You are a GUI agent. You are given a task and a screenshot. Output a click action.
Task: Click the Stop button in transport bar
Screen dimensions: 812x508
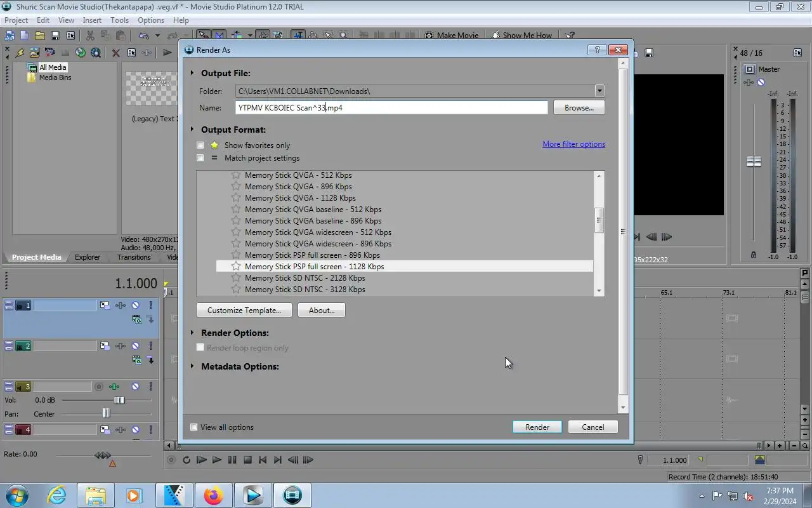point(247,460)
